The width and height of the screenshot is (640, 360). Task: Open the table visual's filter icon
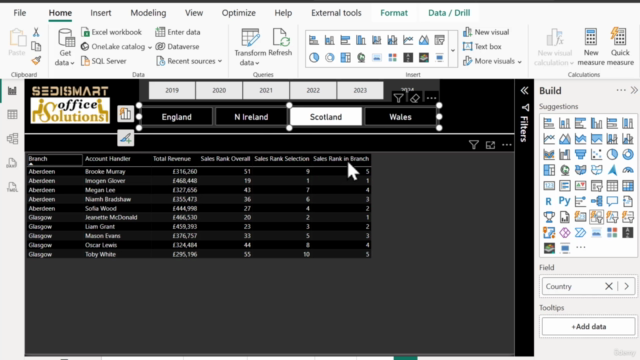tap(473, 145)
